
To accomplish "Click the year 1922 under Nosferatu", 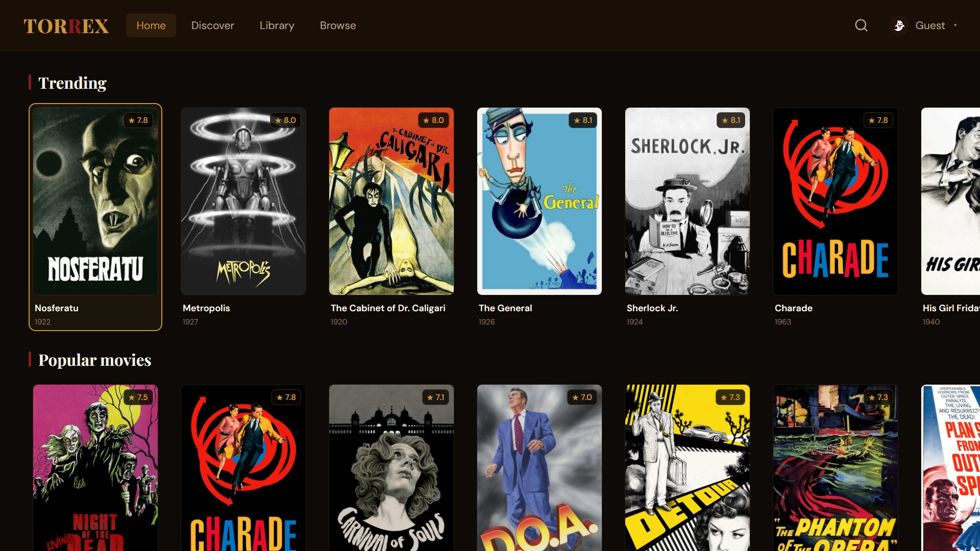I will click(x=43, y=322).
